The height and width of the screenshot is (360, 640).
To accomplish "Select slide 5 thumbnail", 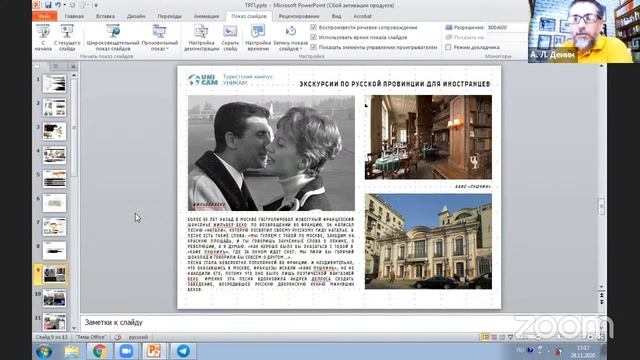I will click(54, 179).
